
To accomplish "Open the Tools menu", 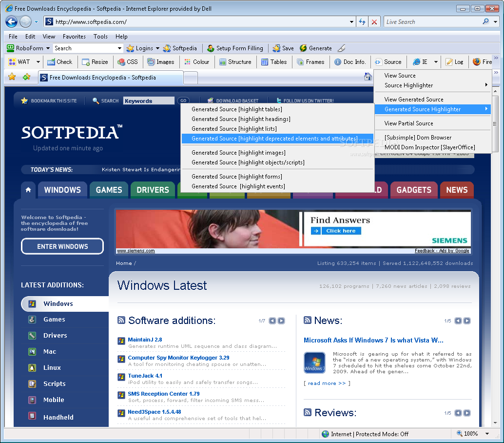I will [x=100, y=37].
